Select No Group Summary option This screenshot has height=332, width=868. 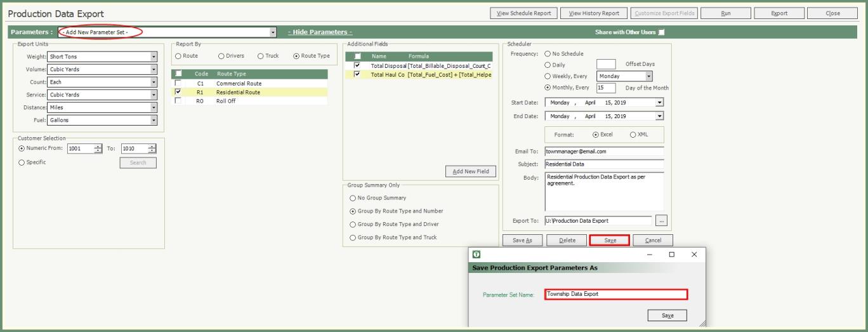pos(353,198)
